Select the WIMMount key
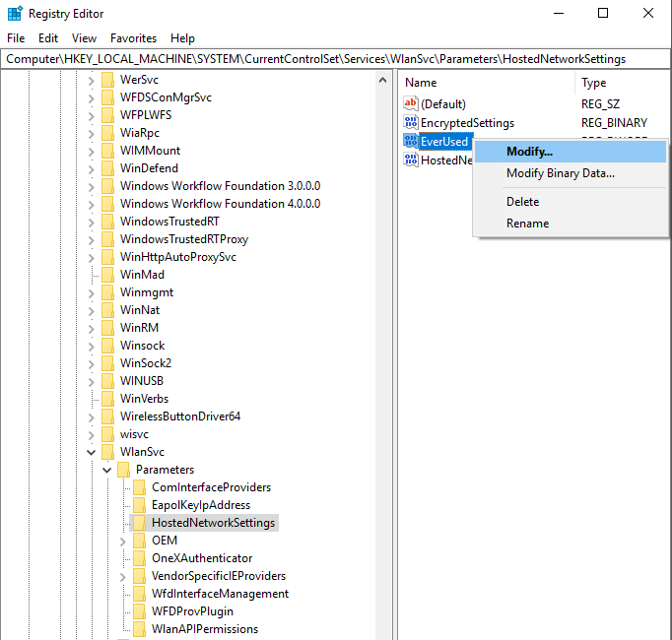Viewport: 672px width, 640px height. coord(150,151)
